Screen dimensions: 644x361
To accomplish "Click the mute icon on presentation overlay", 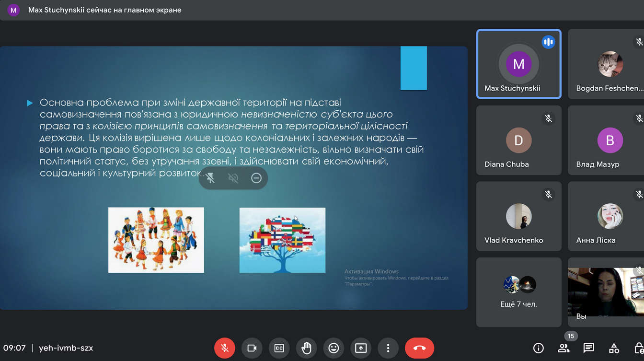I will point(233,178).
